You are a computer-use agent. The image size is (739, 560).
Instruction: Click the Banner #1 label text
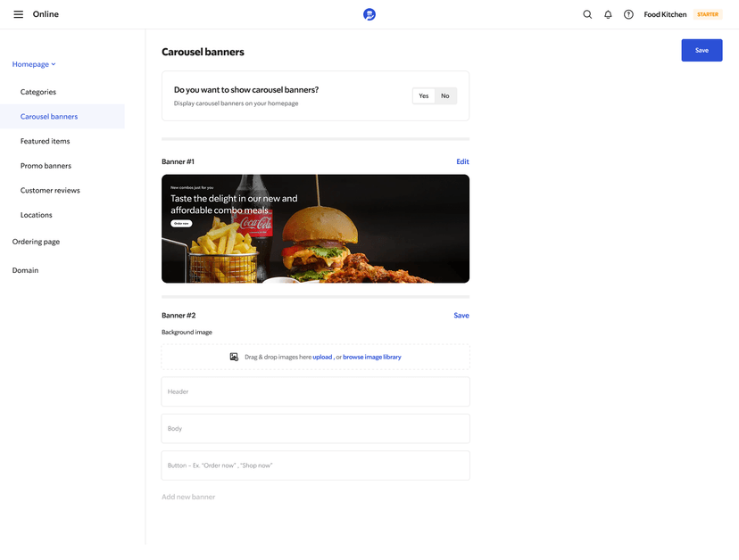pyautogui.click(x=178, y=161)
